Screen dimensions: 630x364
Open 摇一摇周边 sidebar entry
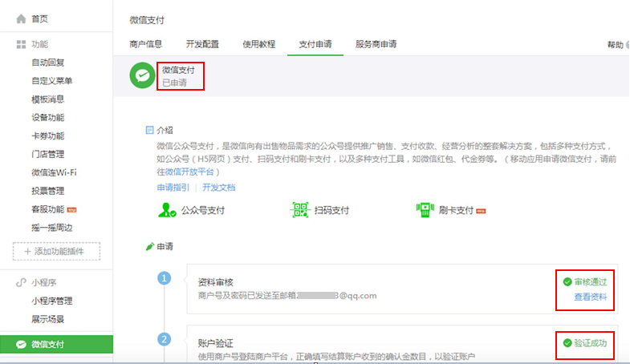pyautogui.click(x=52, y=228)
